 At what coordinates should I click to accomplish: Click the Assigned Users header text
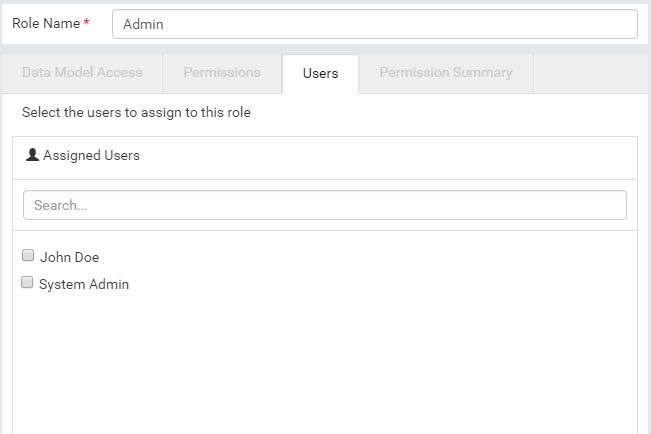[91, 155]
